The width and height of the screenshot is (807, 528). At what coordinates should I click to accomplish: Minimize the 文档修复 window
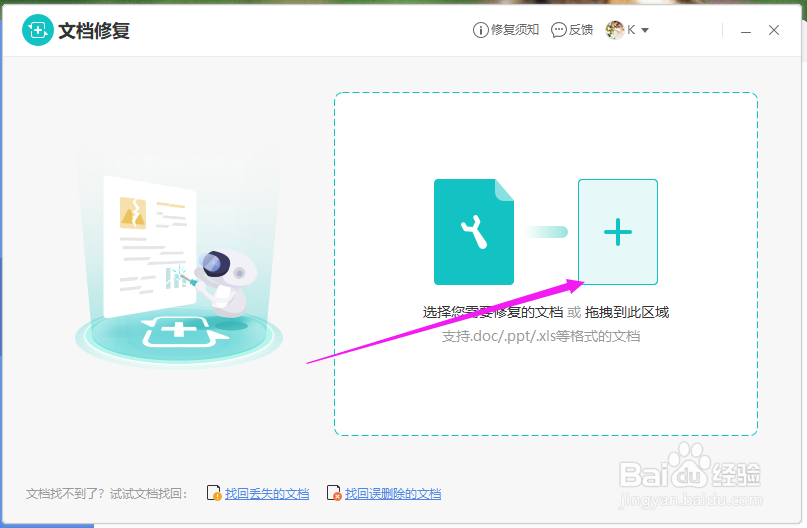(x=746, y=31)
